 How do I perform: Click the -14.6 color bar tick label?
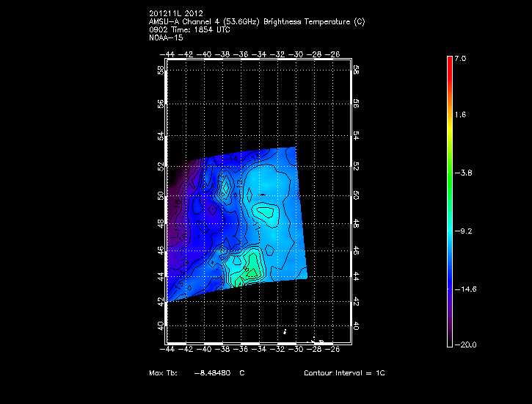465,289
